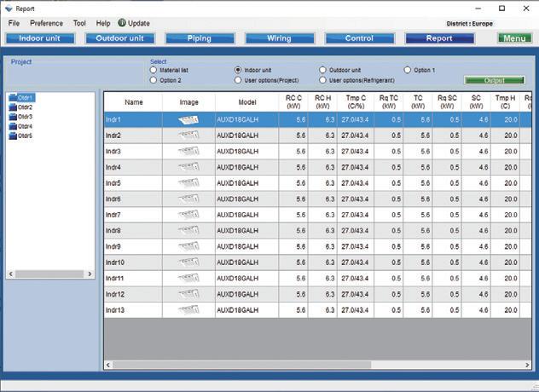Open the Report tab
This screenshot has width=539, height=392.
(440, 38)
